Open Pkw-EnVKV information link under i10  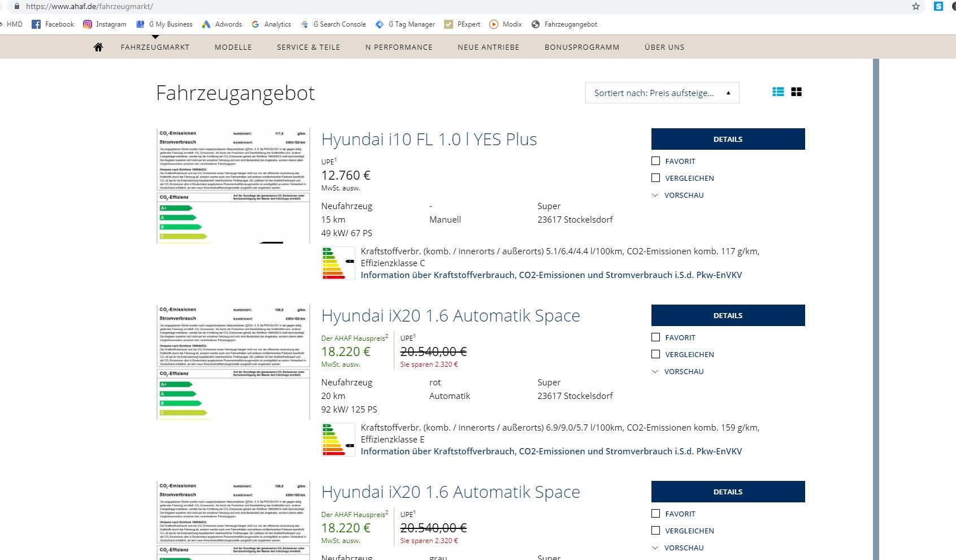[x=551, y=275]
